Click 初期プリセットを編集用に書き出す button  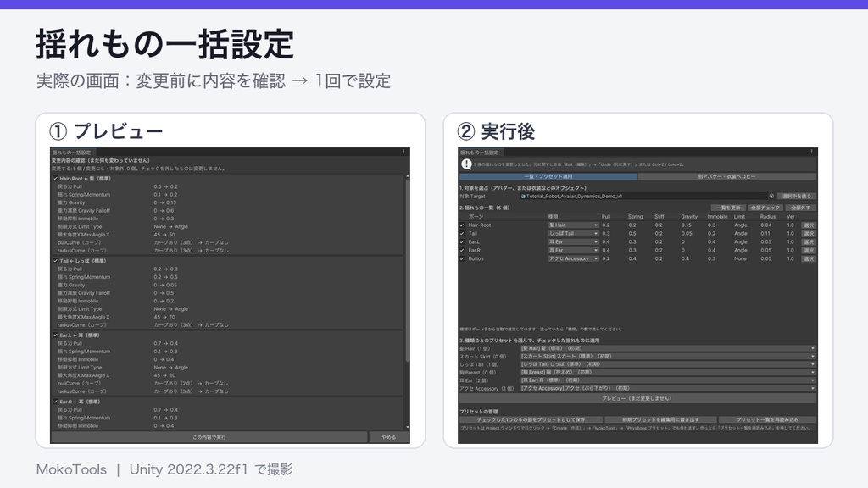coord(660,419)
